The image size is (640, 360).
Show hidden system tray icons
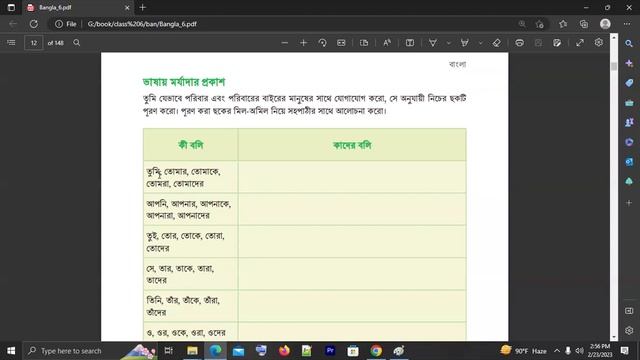557,351
